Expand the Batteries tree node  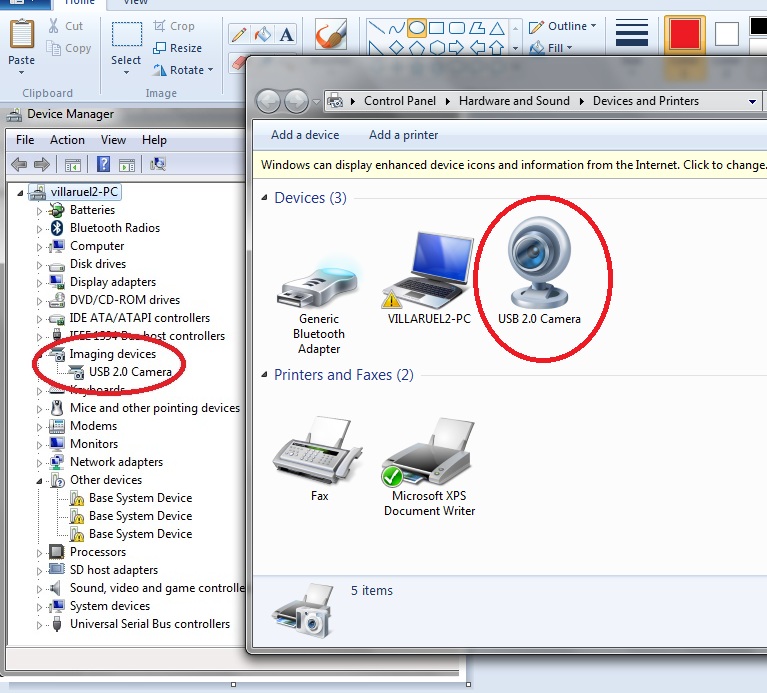point(39,211)
